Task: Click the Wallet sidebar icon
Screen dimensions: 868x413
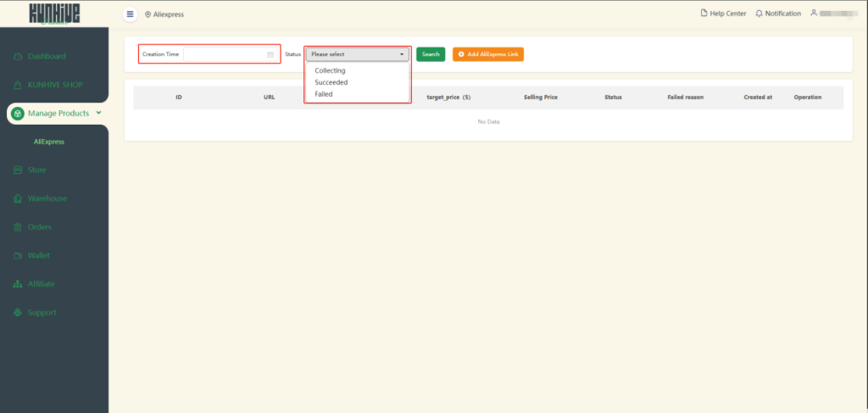Action: [x=18, y=256]
